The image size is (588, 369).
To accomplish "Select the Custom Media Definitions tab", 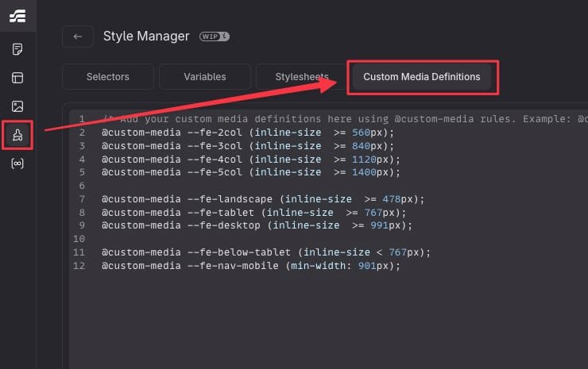I will pyautogui.click(x=421, y=77).
